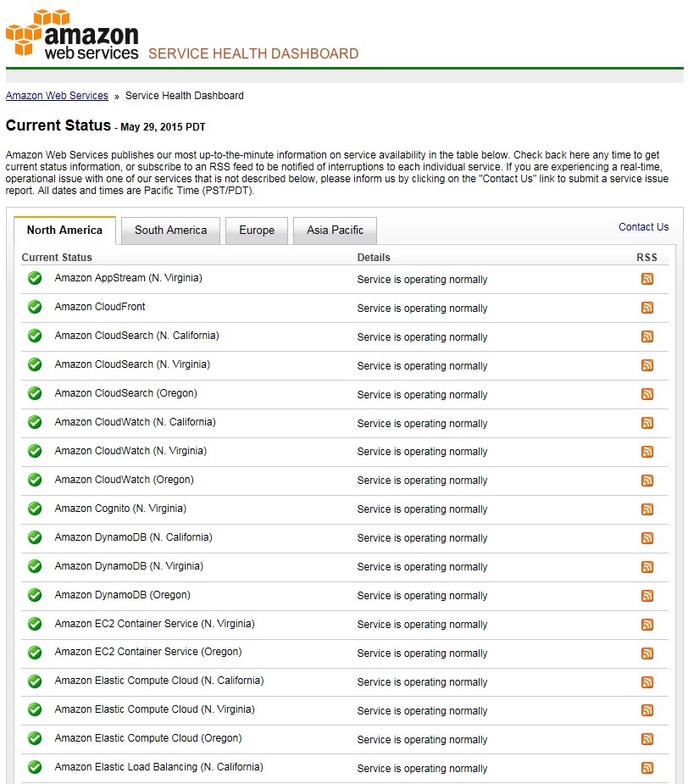Open RSS feed for CloudSearch (N. California)
The width and height of the screenshot is (688, 784).
tap(647, 336)
